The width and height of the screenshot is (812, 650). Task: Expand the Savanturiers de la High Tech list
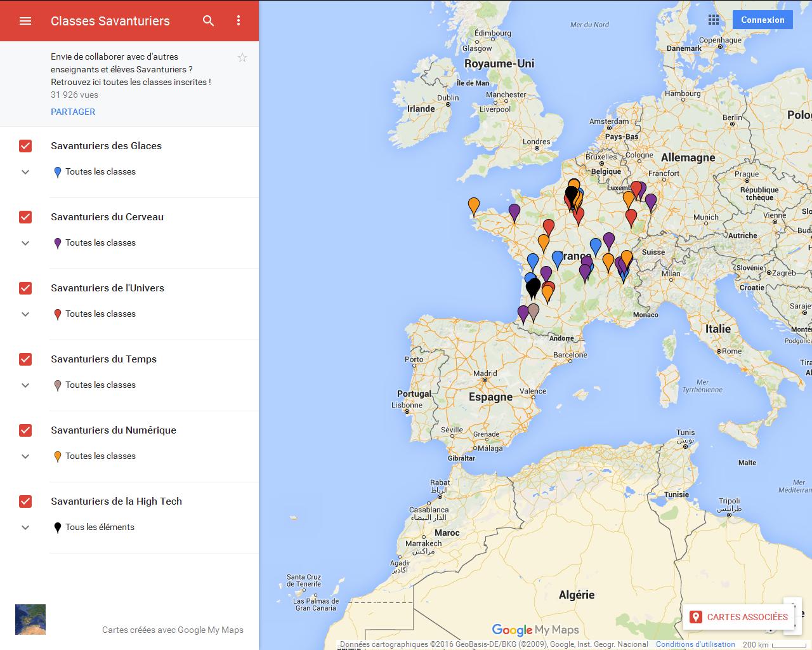[25, 527]
